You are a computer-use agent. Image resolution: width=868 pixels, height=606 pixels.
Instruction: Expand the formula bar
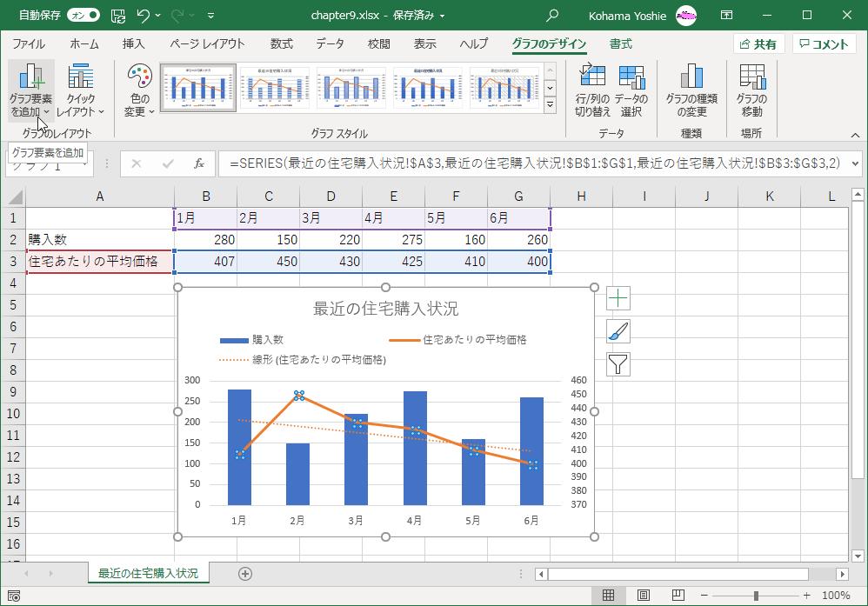(x=855, y=163)
